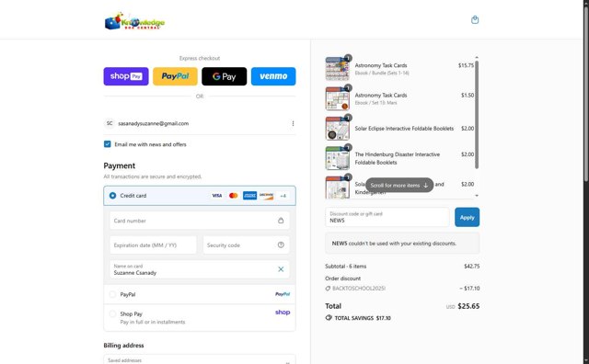Click the Discount code or gift card field
This screenshot has height=364, width=589.
(x=387, y=217)
